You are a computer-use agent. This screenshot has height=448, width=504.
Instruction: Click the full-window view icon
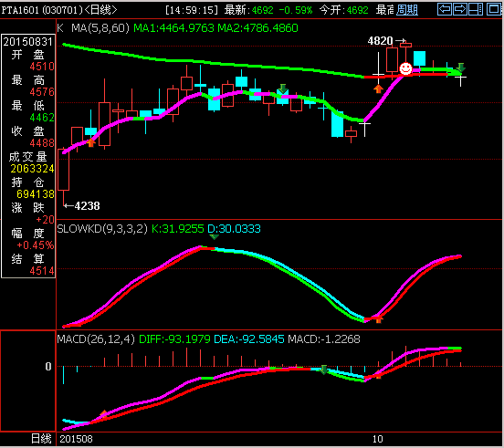494,9
